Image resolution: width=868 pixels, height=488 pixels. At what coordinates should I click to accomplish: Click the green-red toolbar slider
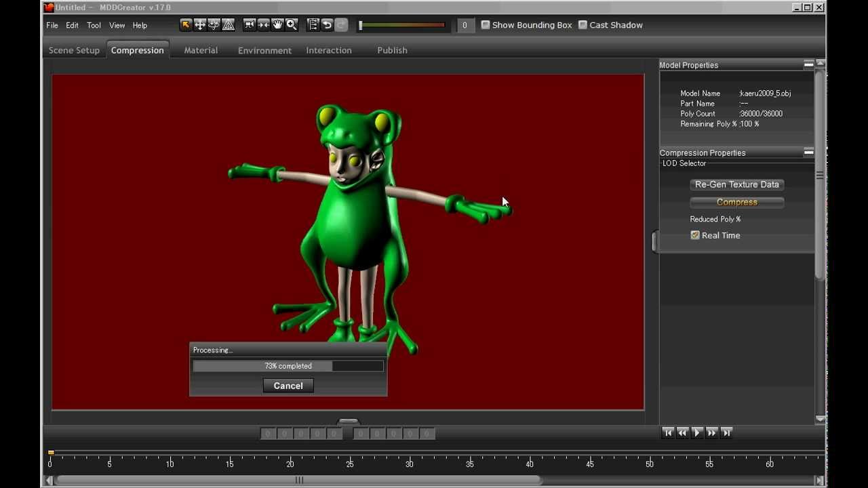point(402,25)
